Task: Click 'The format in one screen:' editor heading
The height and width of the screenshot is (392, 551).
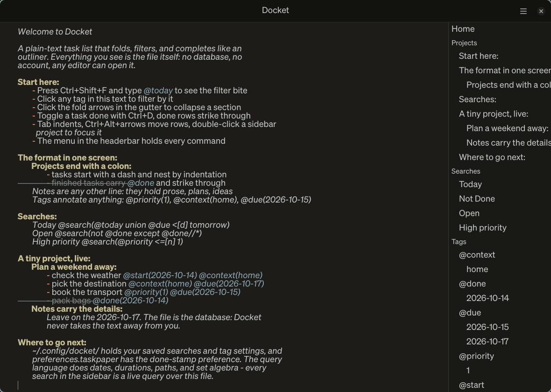Action: (x=67, y=158)
